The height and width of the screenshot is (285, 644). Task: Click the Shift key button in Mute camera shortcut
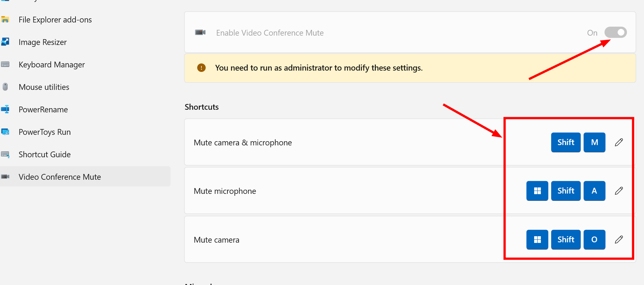coord(565,239)
